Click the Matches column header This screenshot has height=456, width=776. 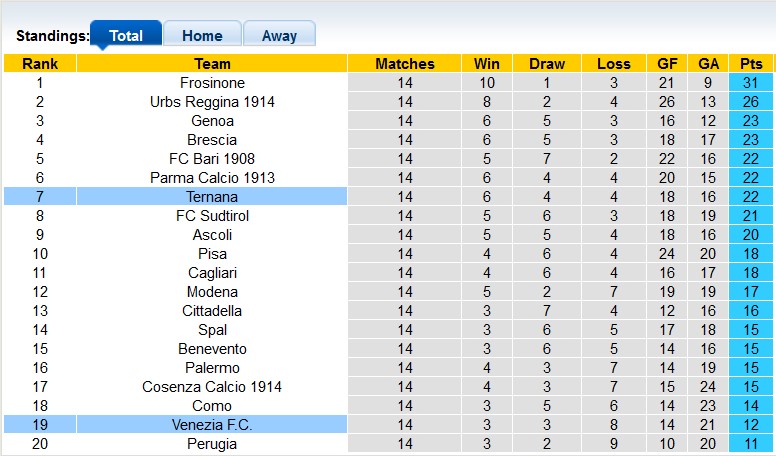tap(405, 64)
